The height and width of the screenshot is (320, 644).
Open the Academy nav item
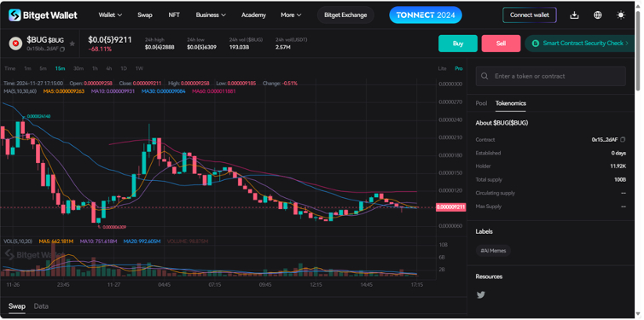[253, 15]
